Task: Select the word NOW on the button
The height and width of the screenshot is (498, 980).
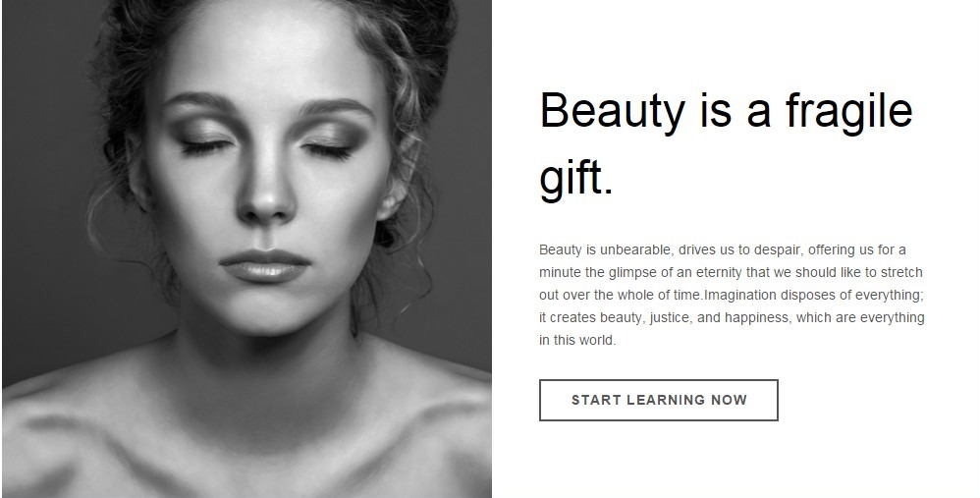Action: tap(730, 400)
